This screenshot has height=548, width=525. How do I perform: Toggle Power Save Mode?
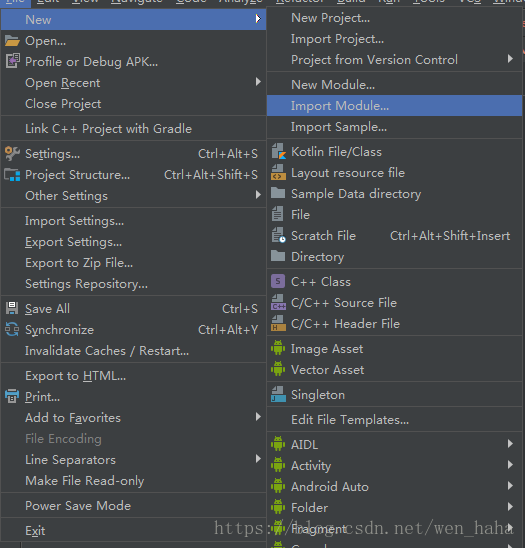point(134,505)
